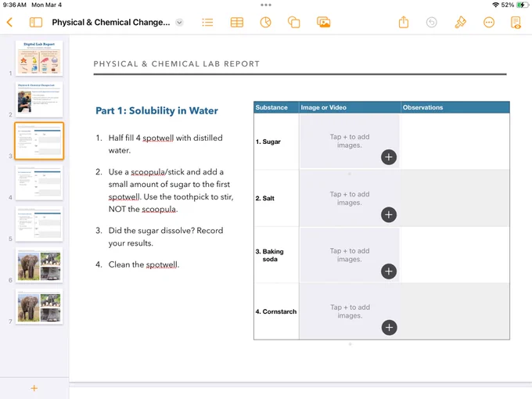Tap step 1 'Half fill 4 spotwell' text
Viewport: 532px width, 399px height.
pos(166,144)
